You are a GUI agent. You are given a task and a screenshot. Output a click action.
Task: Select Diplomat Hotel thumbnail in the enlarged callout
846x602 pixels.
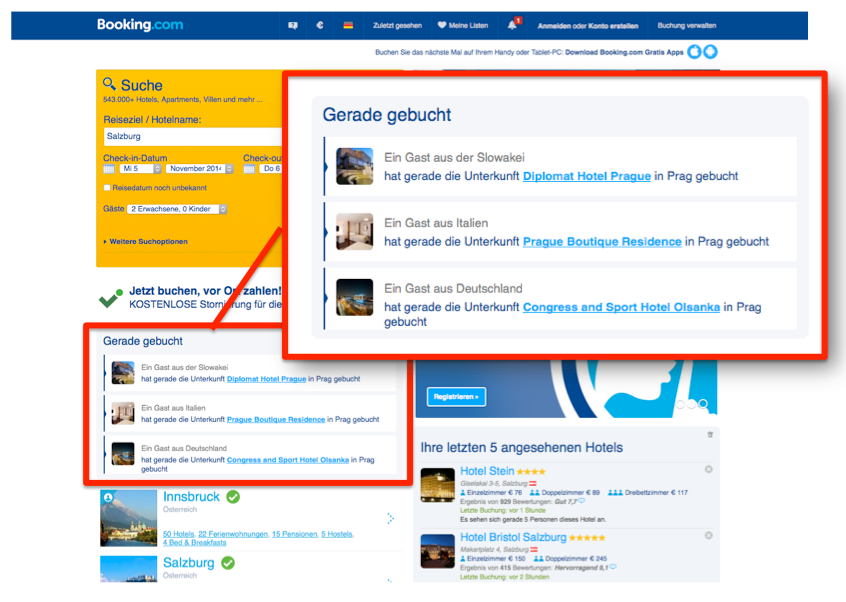pyautogui.click(x=354, y=166)
